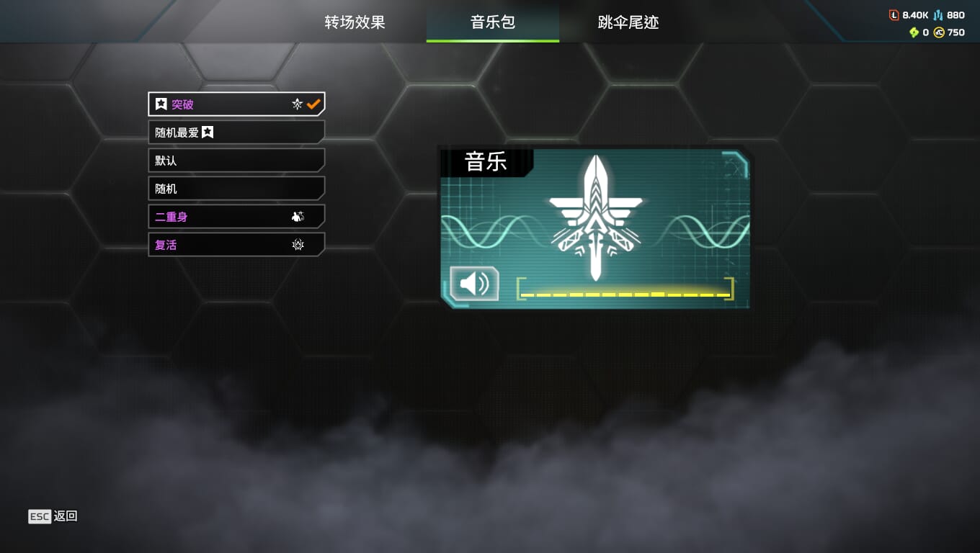
Task: Click the favorite bookmark icon beside 突破
Action: tap(161, 104)
